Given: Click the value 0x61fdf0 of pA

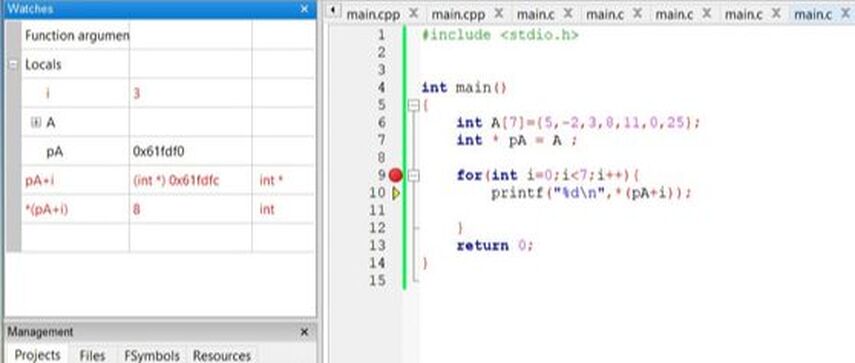Looking at the screenshot, I should click(x=159, y=152).
